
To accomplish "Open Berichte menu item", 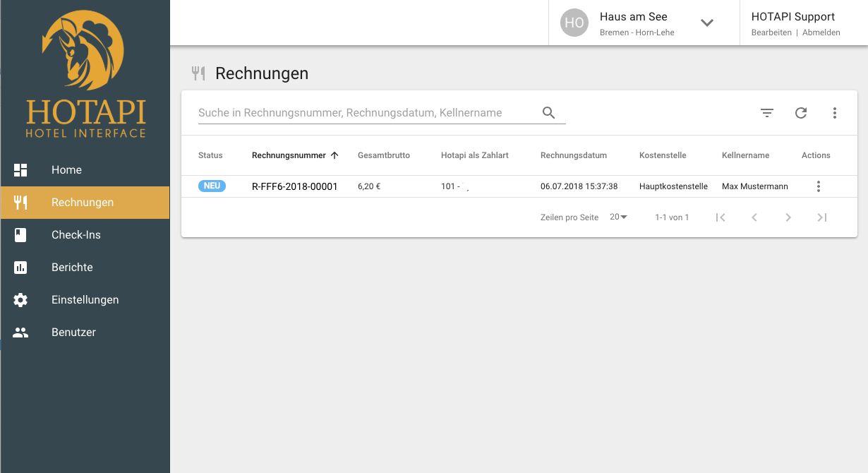I will point(72,268).
